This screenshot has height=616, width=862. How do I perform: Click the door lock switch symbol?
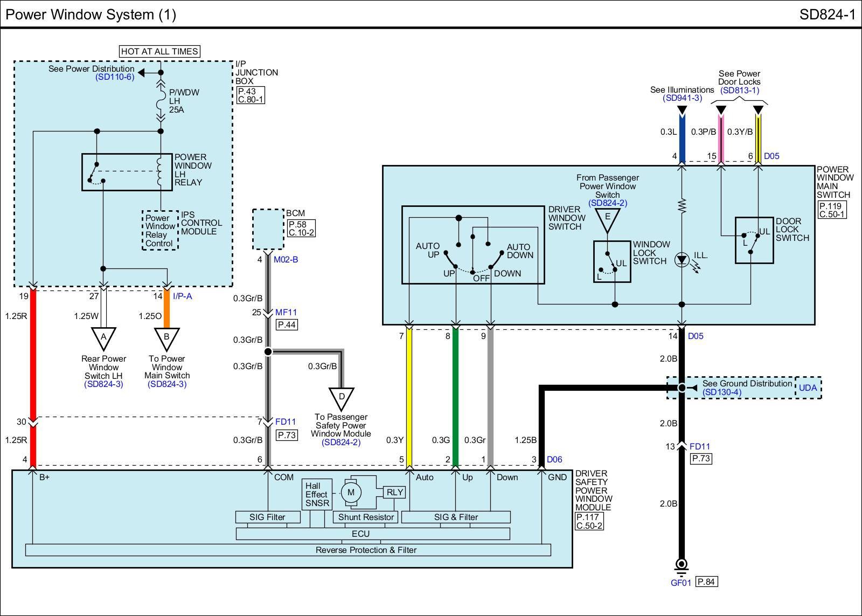[x=754, y=240]
